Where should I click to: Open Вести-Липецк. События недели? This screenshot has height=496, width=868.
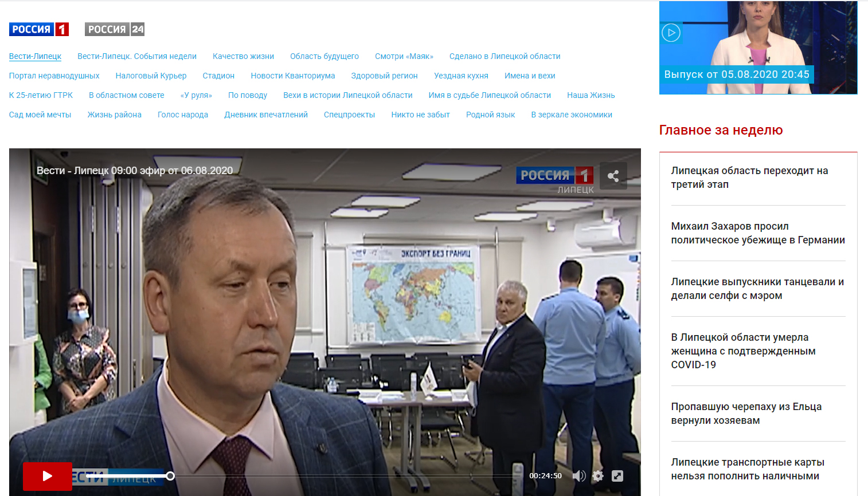pyautogui.click(x=137, y=56)
